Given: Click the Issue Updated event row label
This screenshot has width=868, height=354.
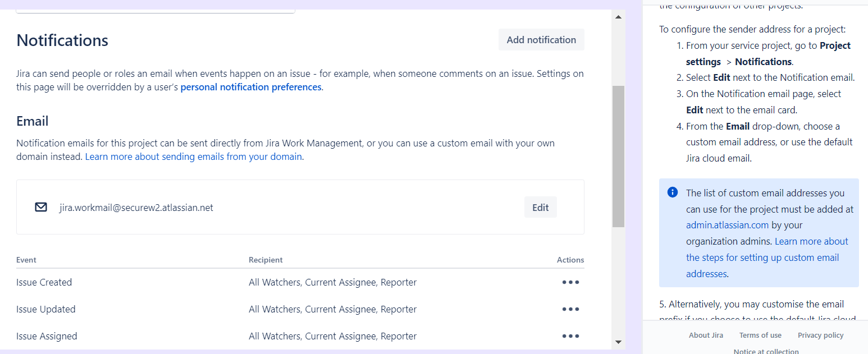Looking at the screenshot, I should click(x=45, y=309).
